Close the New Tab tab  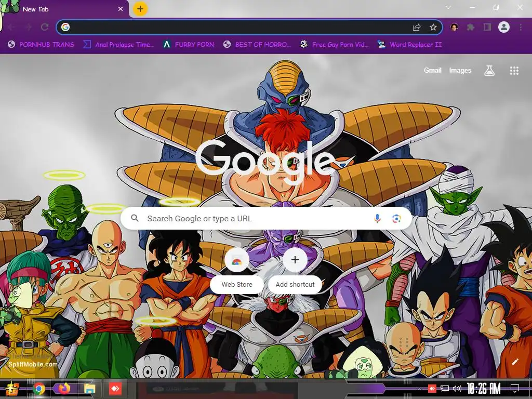(x=120, y=9)
